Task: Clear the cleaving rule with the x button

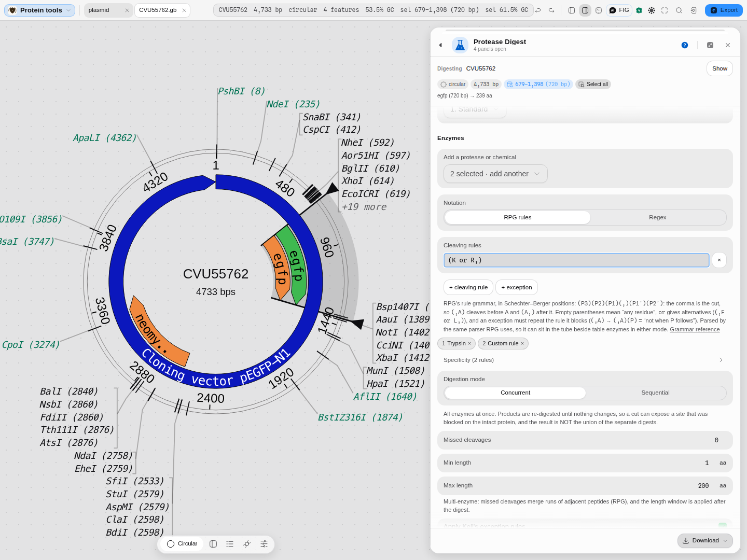Action: coord(719,260)
